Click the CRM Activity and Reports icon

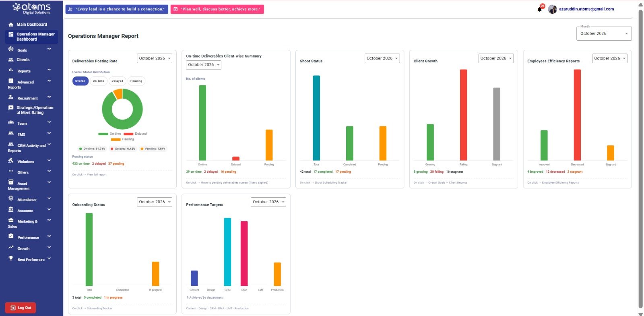11,144
